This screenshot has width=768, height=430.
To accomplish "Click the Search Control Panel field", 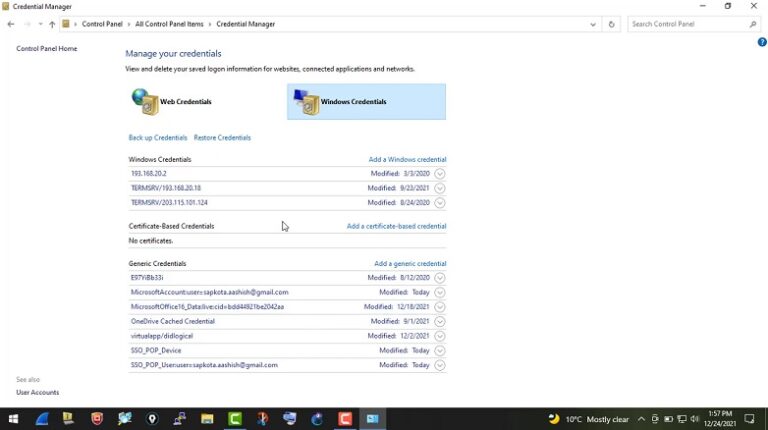I will tap(690, 24).
